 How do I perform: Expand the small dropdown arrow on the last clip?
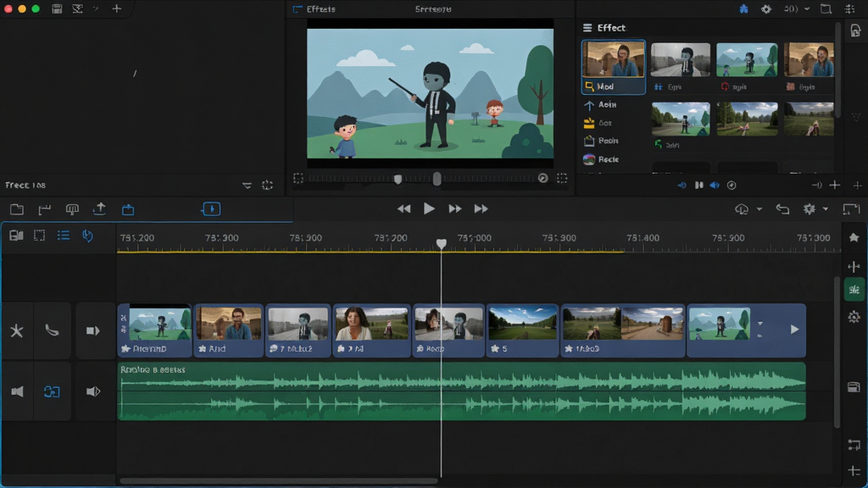(x=760, y=324)
